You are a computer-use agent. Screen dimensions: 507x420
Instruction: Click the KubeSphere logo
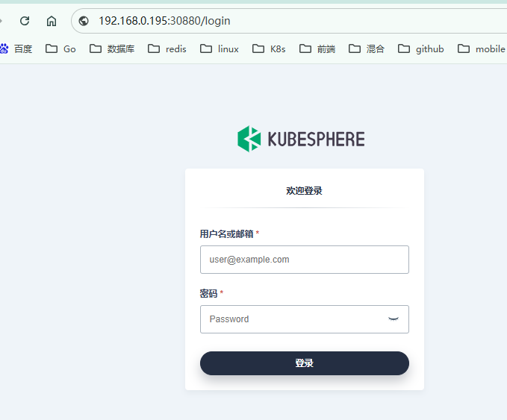pyautogui.click(x=301, y=139)
